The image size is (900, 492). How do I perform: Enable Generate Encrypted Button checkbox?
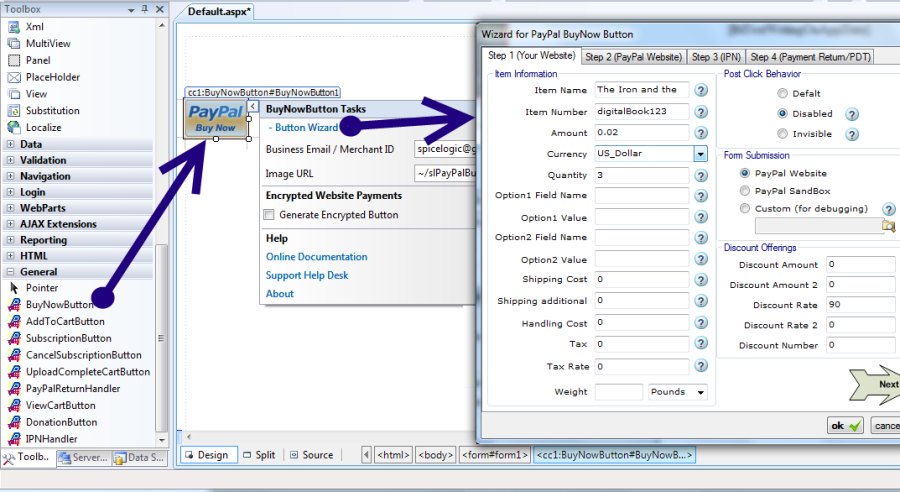point(268,215)
